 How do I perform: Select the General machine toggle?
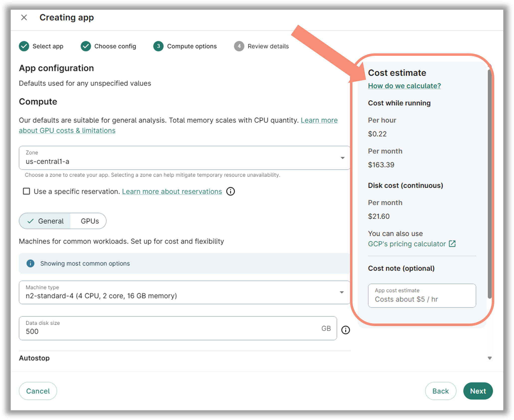[x=45, y=221]
